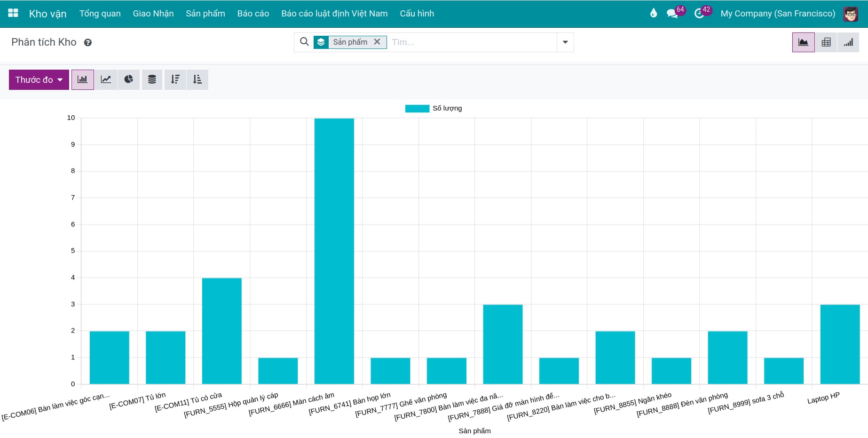This screenshot has width=868, height=438.
Task: Click the FURN_8220 Bàn làm việc bar
Action: pos(615,358)
